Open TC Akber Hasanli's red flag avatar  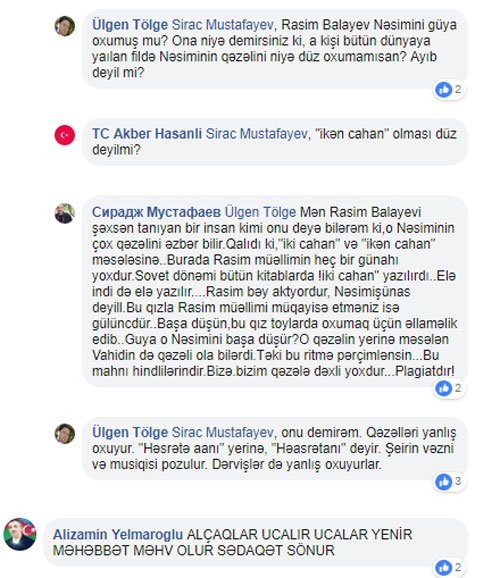65,135
